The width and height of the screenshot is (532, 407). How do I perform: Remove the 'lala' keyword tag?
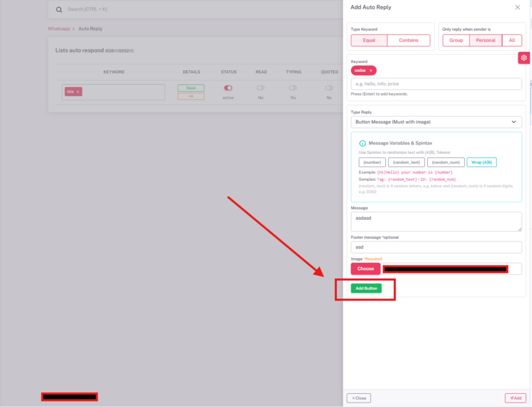pos(78,92)
